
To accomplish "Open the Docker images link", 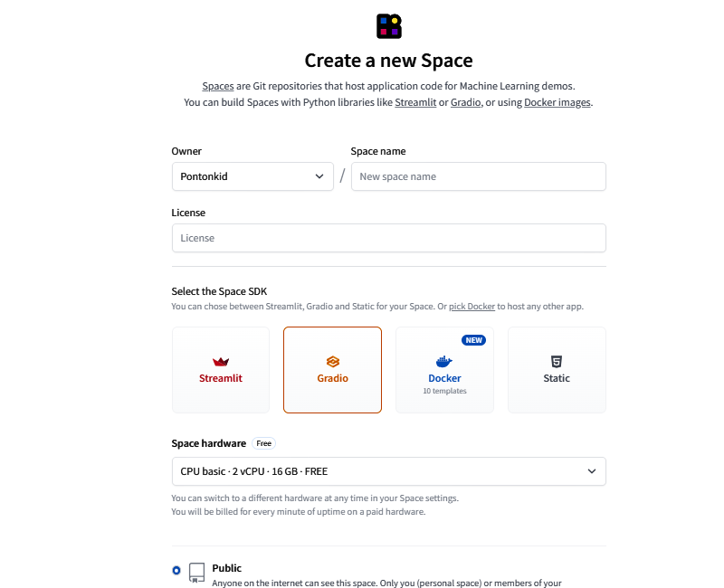I will [x=556, y=102].
